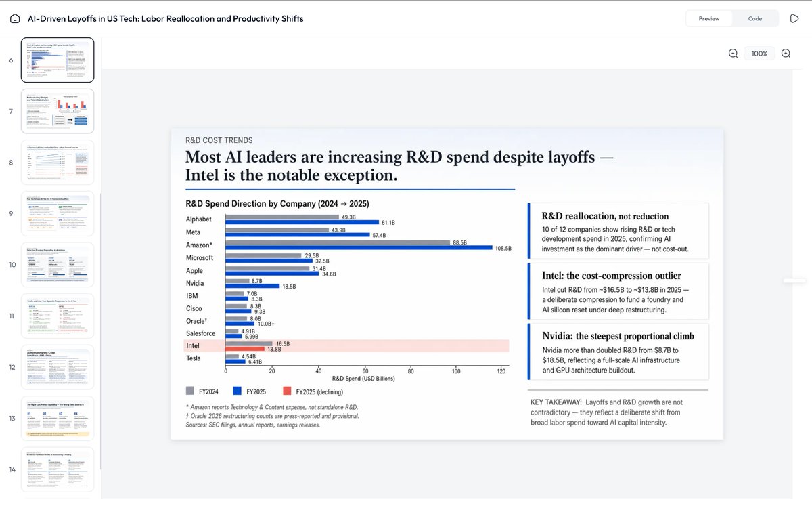This screenshot has height=508, width=812.
Task: Click the blue FY2025 legend swatch
Action: coord(237,391)
